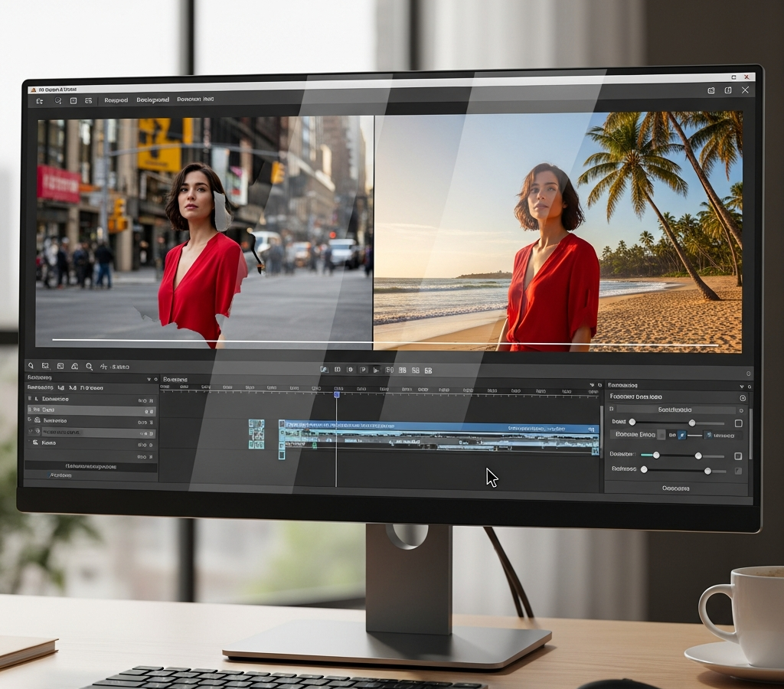The height and width of the screenshot is (689, 784).
Task: Click the bottom button in the right properties panel
Action: point(675,488)
